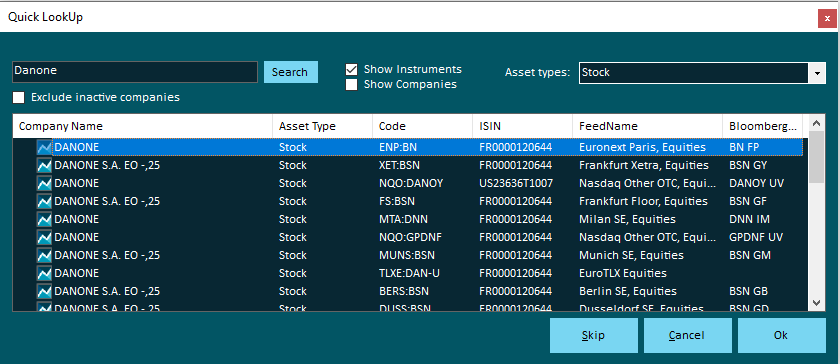Select the NQO:GPDNF code cell

(422, 237)
